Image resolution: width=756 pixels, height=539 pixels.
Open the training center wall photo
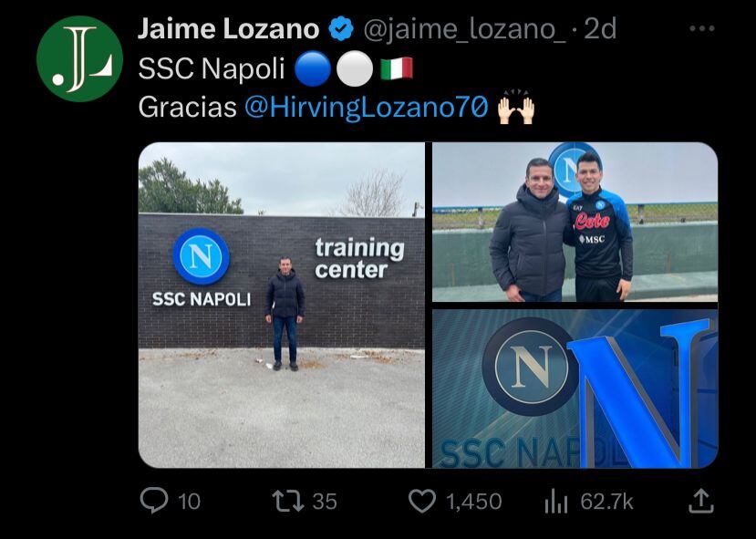click(282, 305)
